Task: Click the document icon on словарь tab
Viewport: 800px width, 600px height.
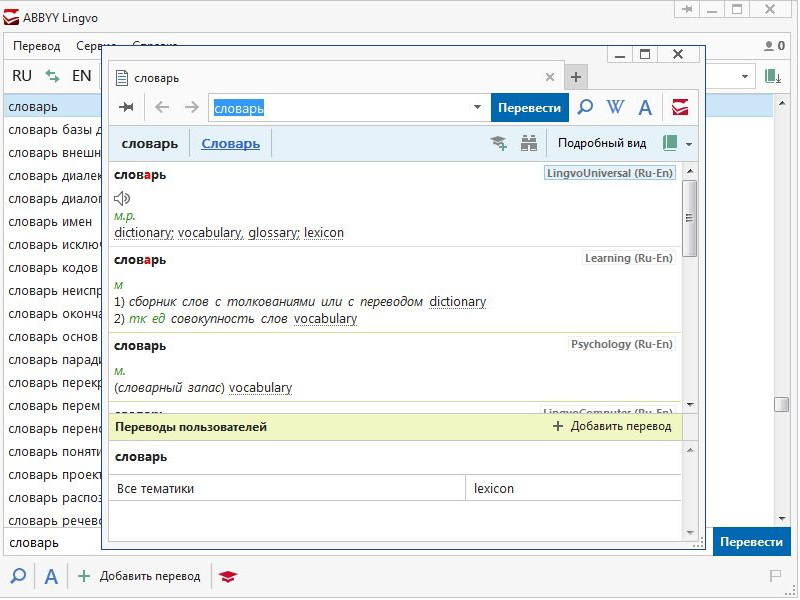Action: pyautogui.click(x=121, y=78)
